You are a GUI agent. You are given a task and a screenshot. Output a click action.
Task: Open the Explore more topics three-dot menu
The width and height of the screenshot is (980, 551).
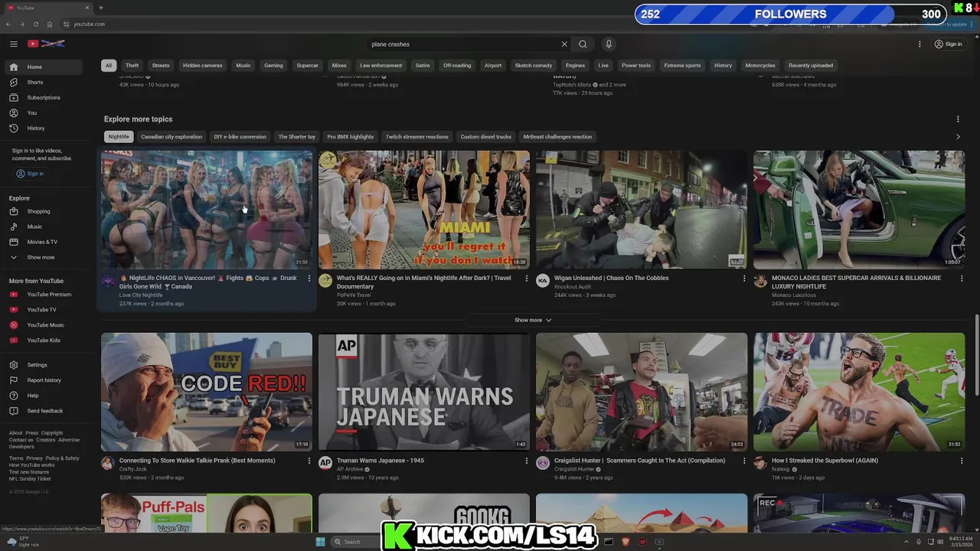click(x=958, y=119)
